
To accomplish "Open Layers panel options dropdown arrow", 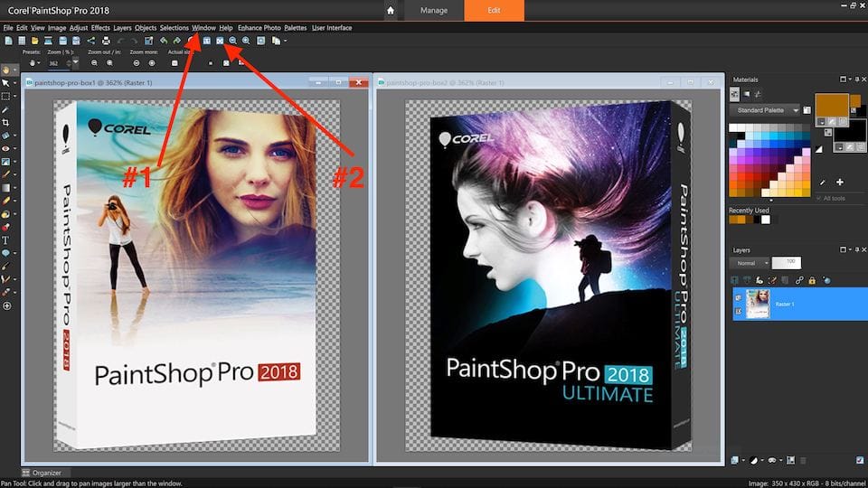I will 850,250.
